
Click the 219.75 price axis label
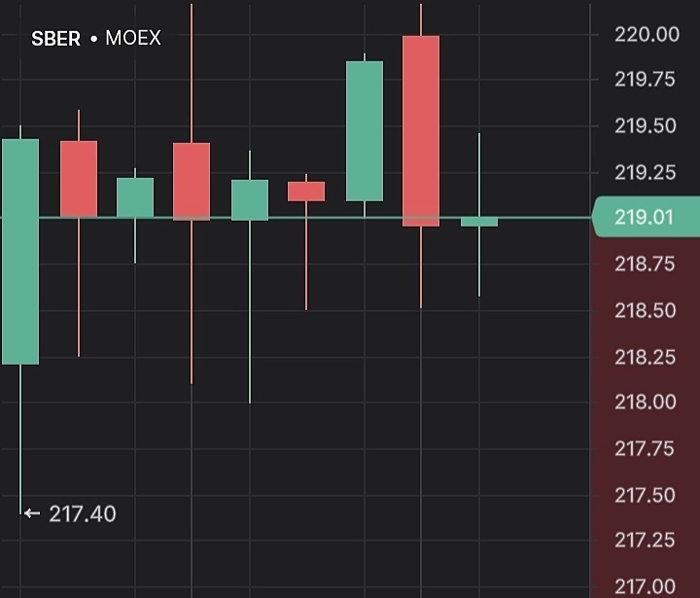point(647,80)
